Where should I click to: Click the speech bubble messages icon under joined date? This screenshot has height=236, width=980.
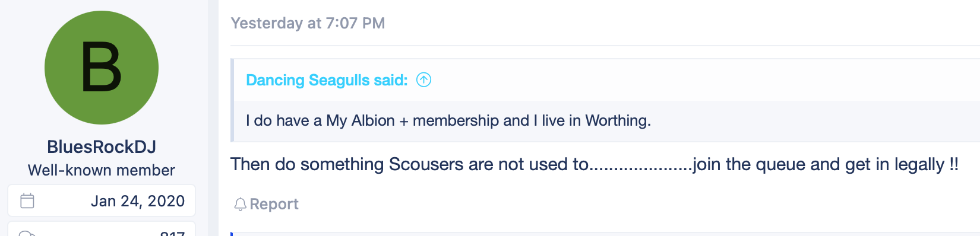(x=27, y=234)
